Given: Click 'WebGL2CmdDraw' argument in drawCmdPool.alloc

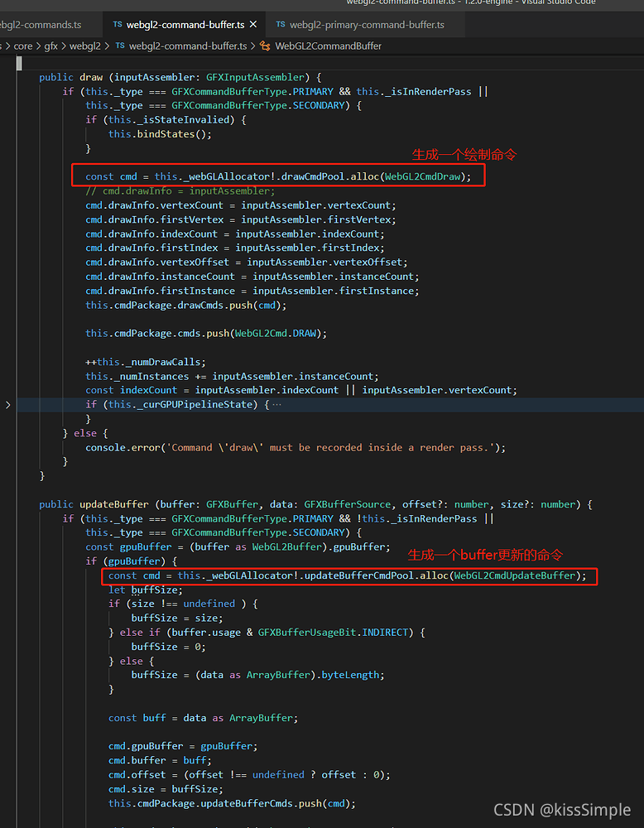Looking at the screenshot, I should pyautogui.click(x=422, y=177).
